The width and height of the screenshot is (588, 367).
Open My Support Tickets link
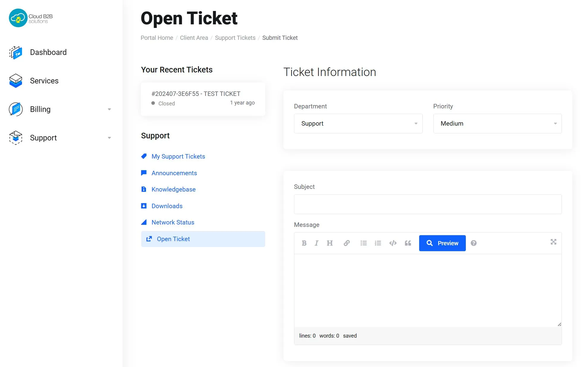178,156
